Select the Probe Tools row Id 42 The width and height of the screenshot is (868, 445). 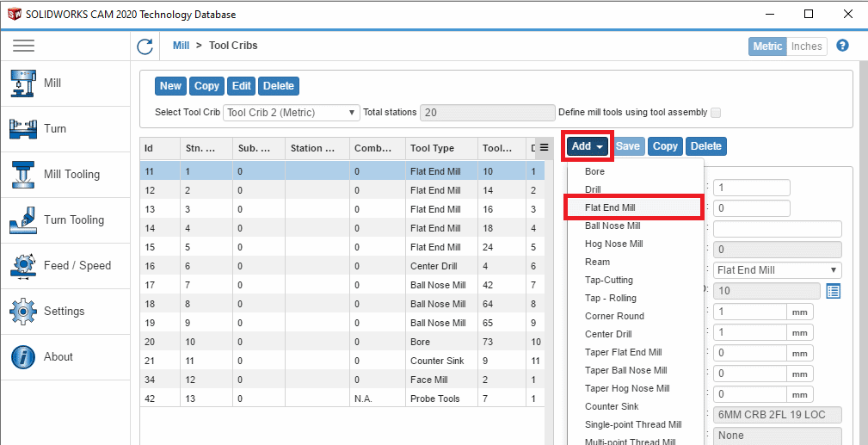[342, 399]
